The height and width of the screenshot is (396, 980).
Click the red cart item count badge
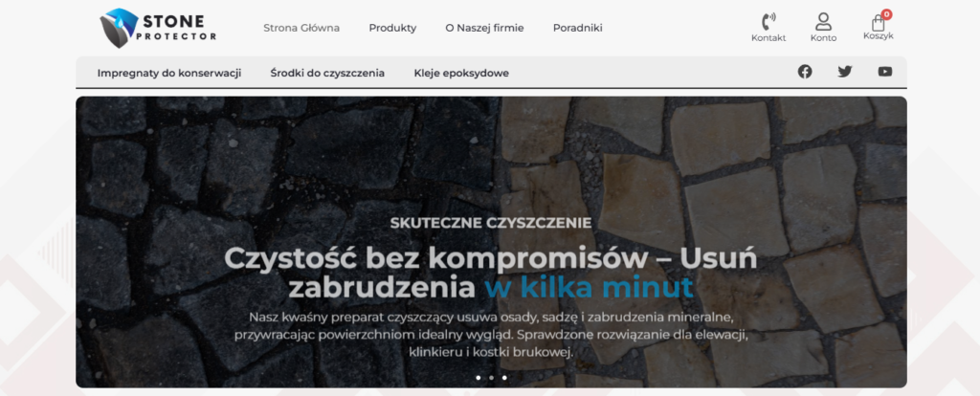886,14
